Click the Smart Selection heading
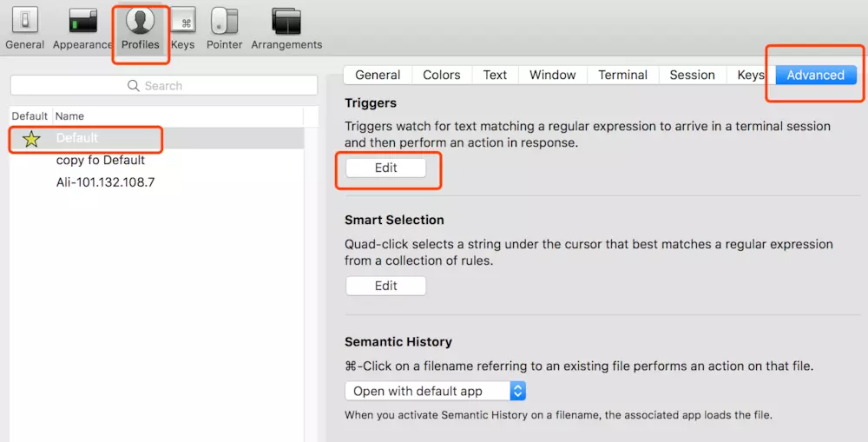Image resolution: width=868 pixels, height=442 pixels. click(394, 220)
